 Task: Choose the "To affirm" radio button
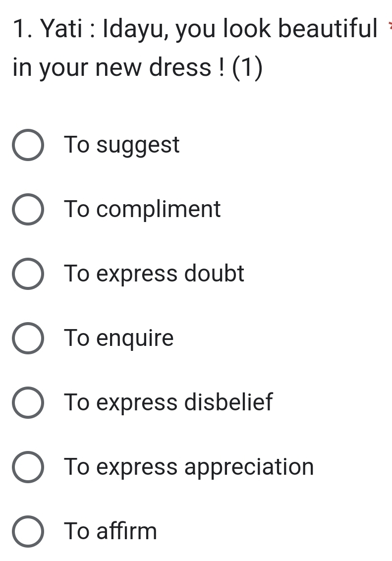pos(28,531)
